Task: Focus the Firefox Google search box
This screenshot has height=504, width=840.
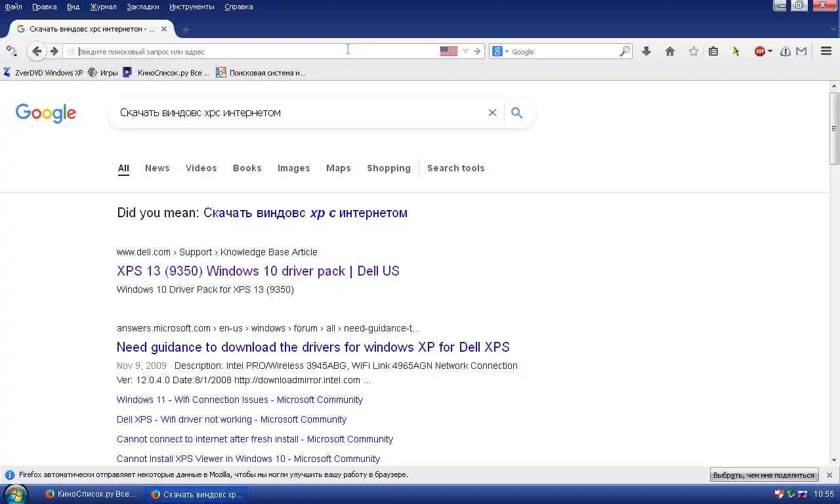Action: click(563, 51)
